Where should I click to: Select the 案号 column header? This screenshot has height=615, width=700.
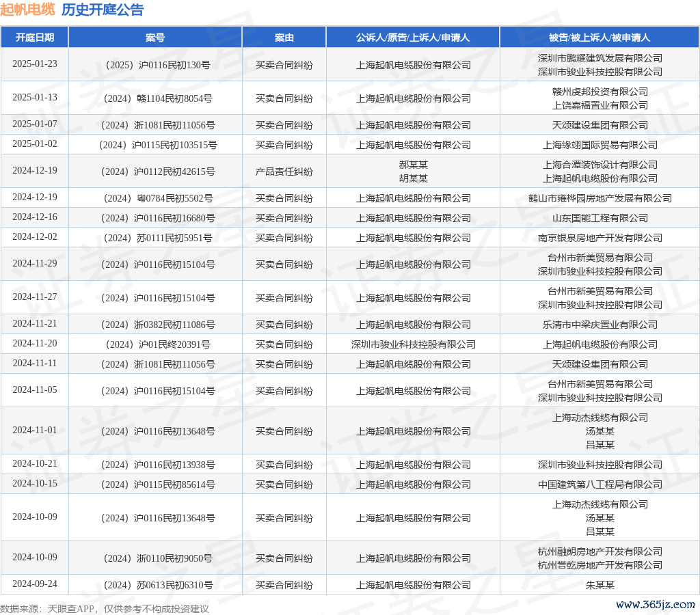155,38
